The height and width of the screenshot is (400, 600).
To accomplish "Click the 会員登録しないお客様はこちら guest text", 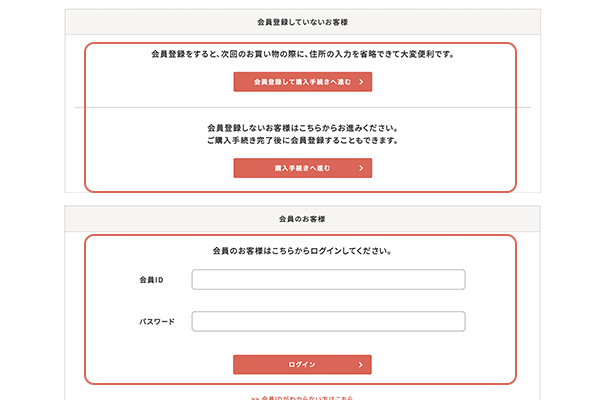I will pos(302,128).
